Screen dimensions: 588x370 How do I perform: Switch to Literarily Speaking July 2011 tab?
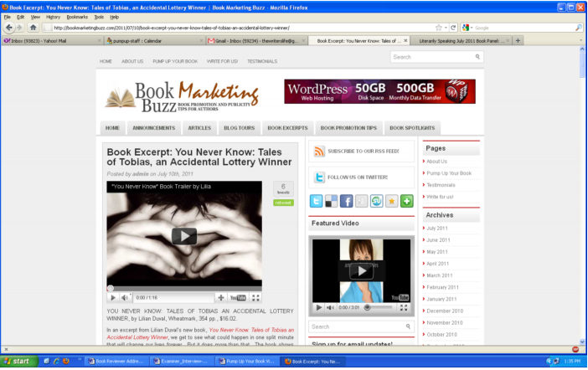(461, 40)
